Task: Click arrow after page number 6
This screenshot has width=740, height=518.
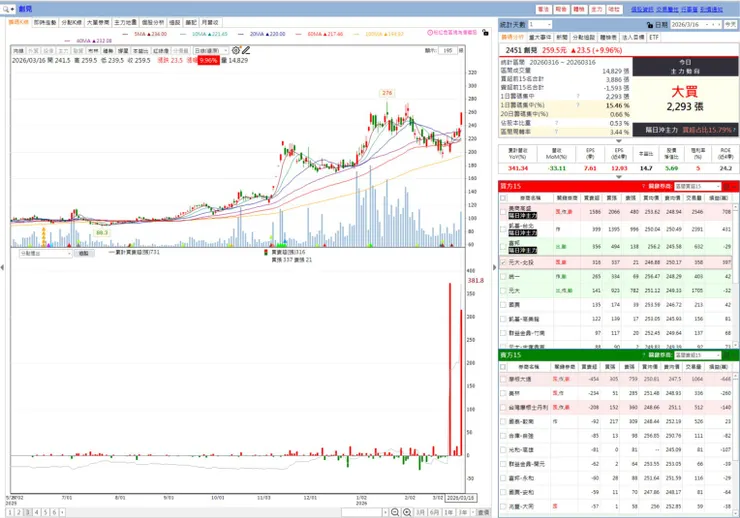Action: (x=62, y=512)
